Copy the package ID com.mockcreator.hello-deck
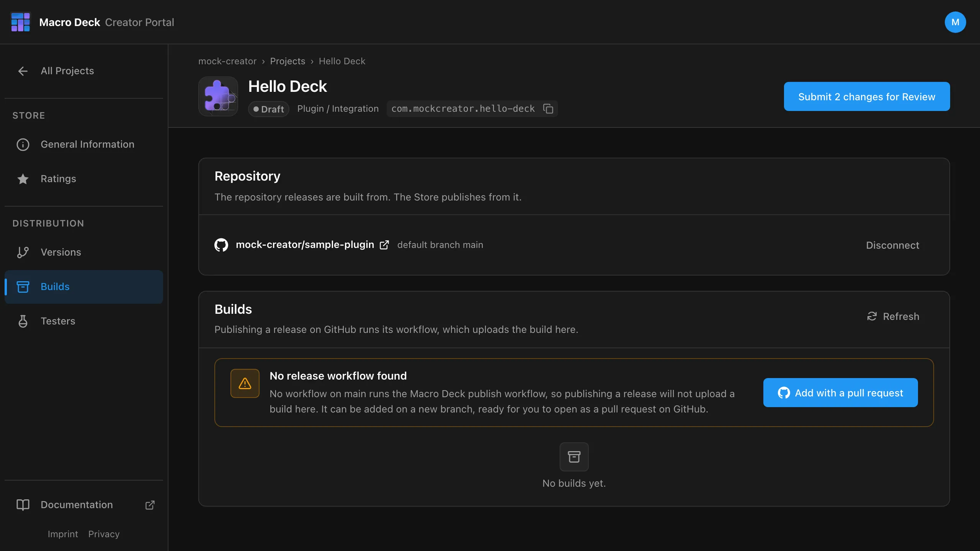This screenshot has width=980, height=551. tap(548, 109)
